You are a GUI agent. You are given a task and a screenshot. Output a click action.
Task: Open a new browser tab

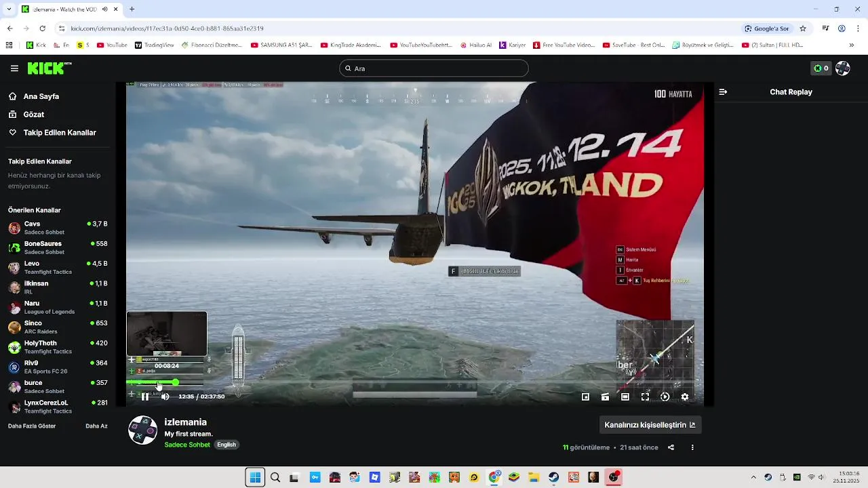click(x=132, y=9)
